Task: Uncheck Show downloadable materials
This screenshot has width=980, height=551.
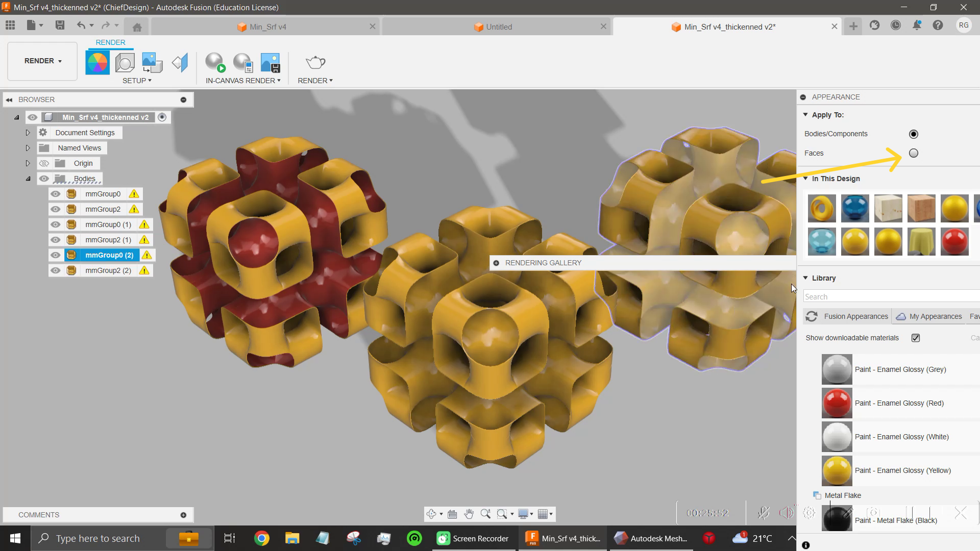Action: tap(915, 338)
